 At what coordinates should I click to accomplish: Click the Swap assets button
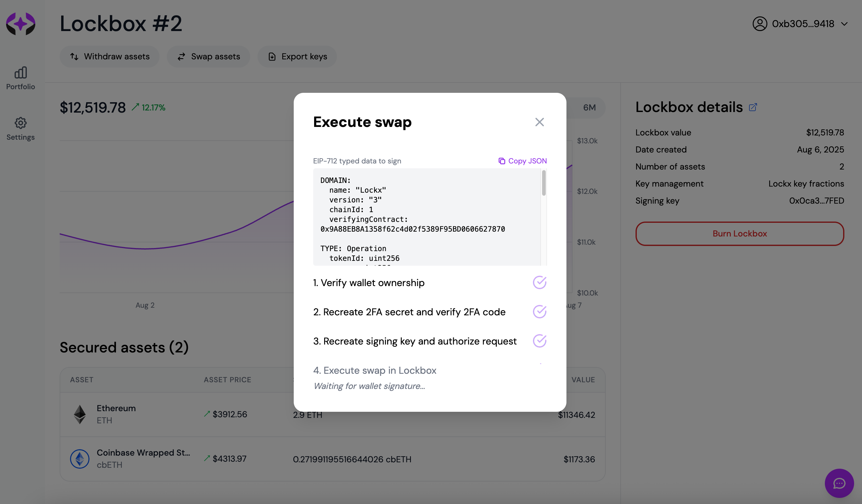[208, 56]
